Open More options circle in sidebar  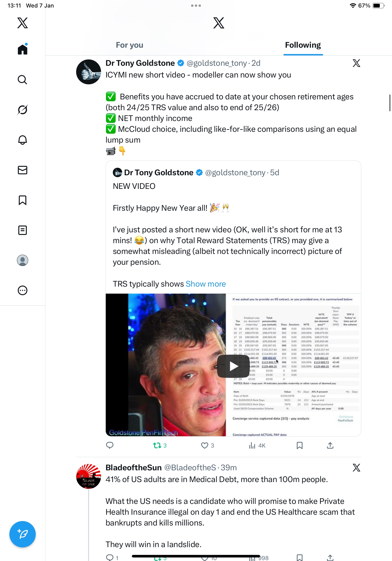(x=23, y=291)
